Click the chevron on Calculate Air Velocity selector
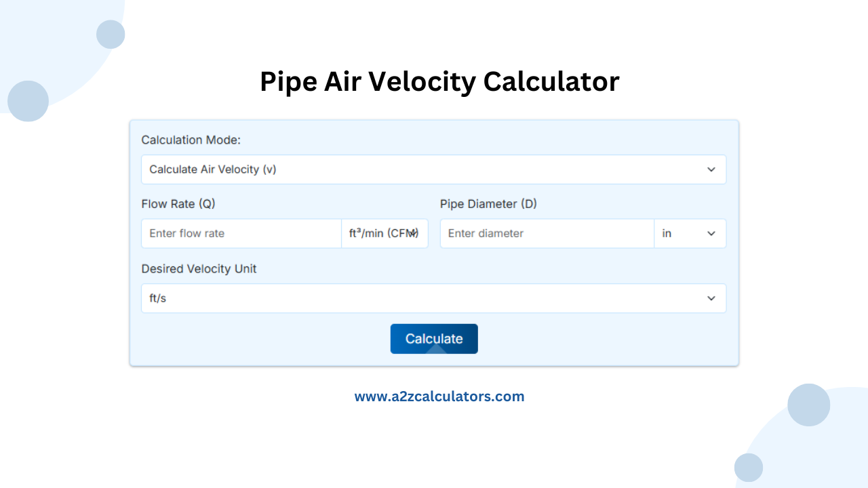Screen dimensions: 868x488 tap(711, 169)
